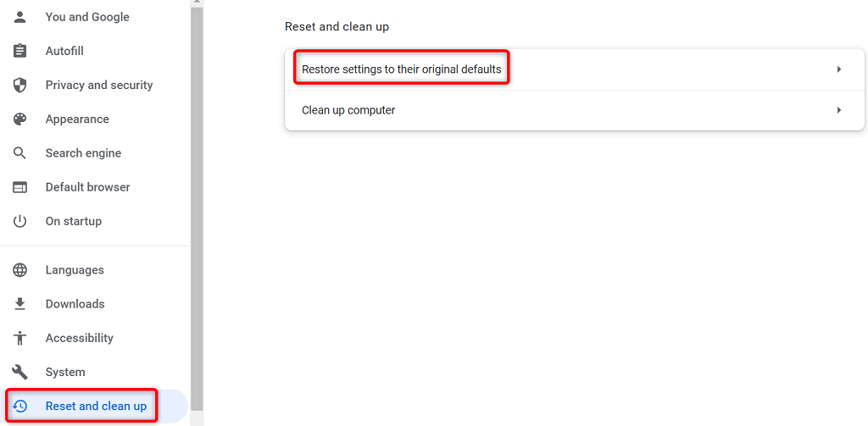The height and width of the screenshot is (426, 868).
Task: Open Downloads settings section
Action: (x=75, y=304)
